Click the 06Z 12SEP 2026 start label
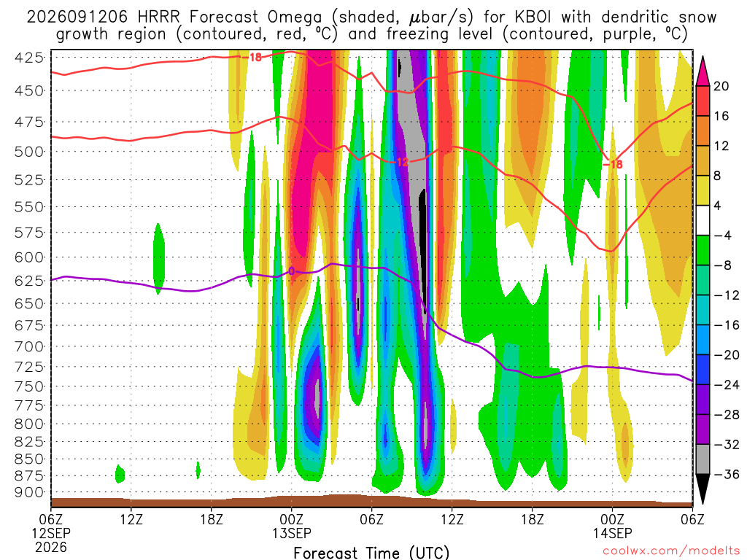747x560 pixels. 51,533
